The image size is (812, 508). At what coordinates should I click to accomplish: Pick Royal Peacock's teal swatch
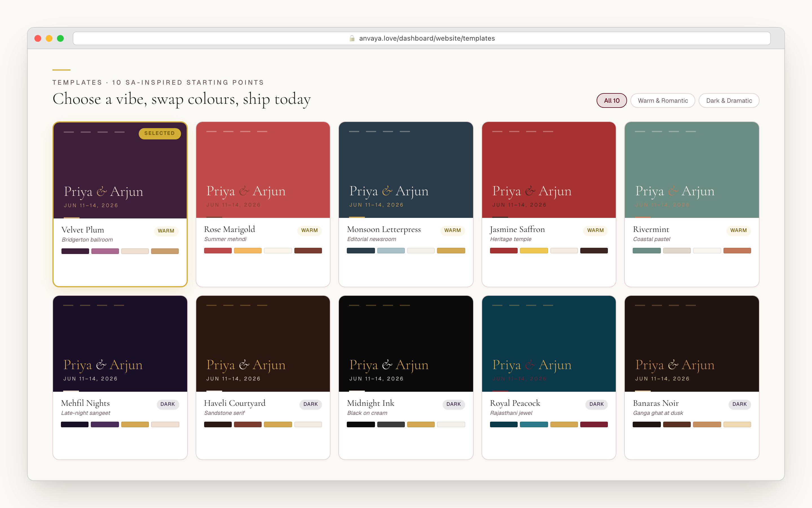(x=534, y=425)
